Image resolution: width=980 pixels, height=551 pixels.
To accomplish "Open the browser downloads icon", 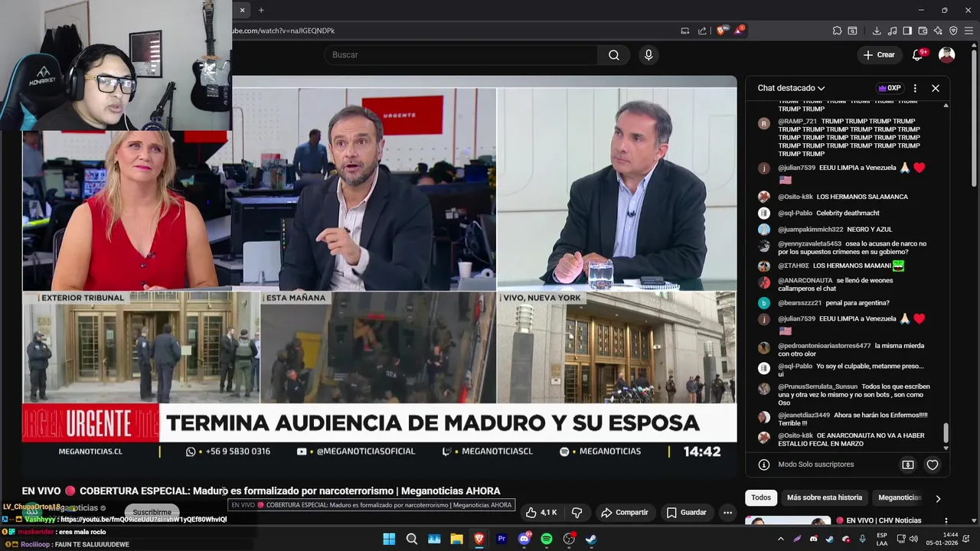I will [877, 31].
